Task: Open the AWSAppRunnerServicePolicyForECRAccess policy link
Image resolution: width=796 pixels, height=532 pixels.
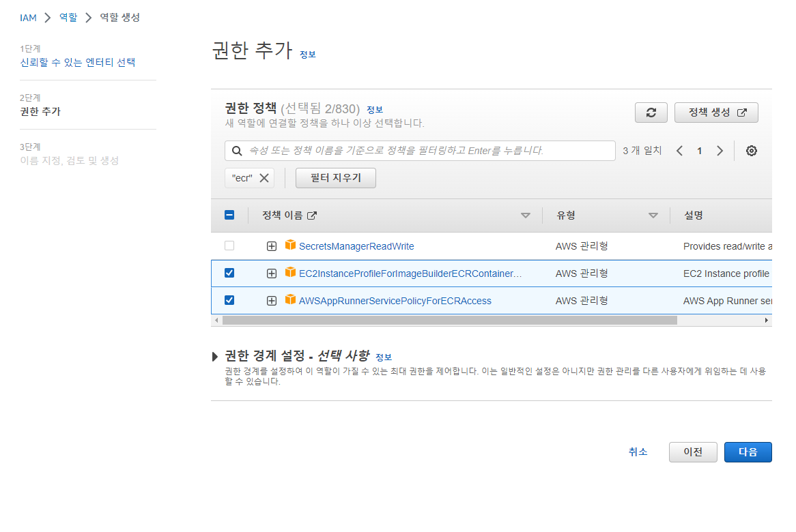Action: (395, 301)
